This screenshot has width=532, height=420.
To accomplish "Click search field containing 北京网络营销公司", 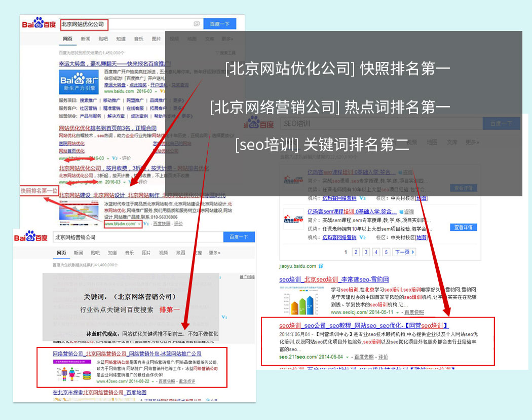I will tap(138, 237).
